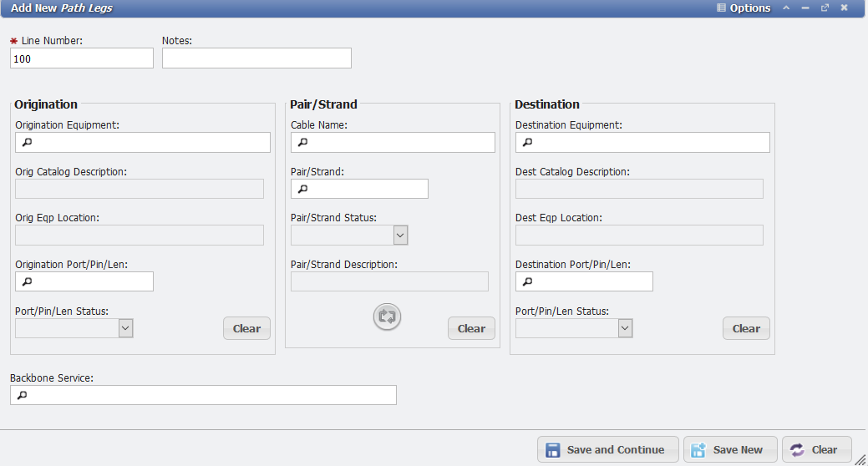Click the pop-out window icon in title bar
Image resolution: width=868 pixels, height=466 pixels.
click(825, 8)
